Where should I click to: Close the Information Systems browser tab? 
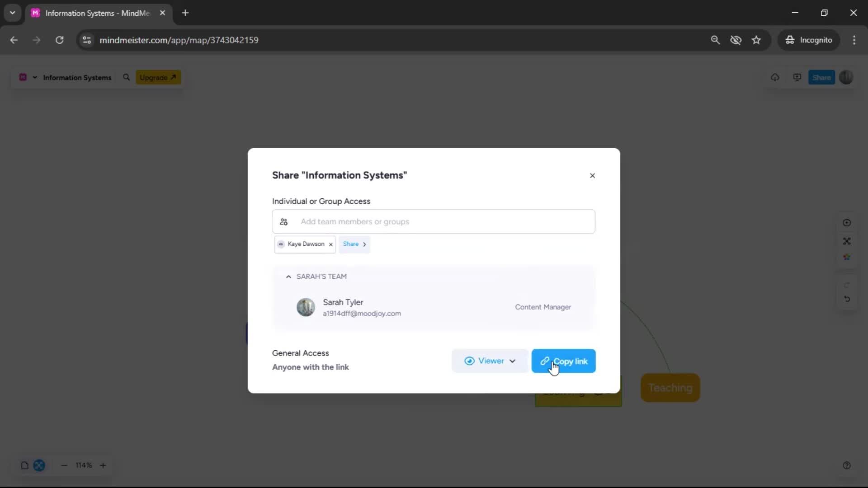tap(162, 13)
